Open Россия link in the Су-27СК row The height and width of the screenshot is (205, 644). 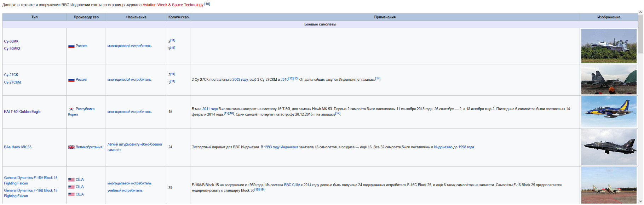81,80
